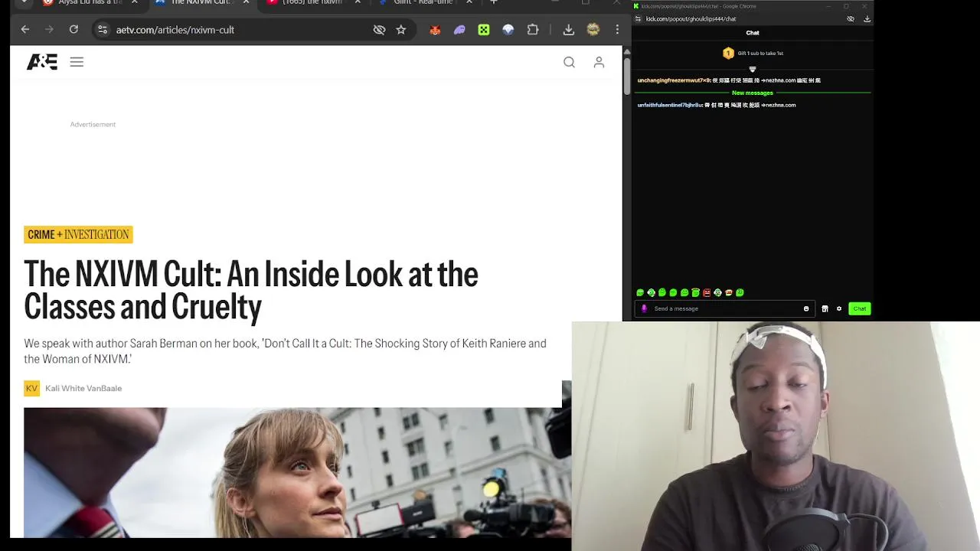Open site information icon in address bar
Viewport: 980px width, 551px height.
click(x=103, y=30)
